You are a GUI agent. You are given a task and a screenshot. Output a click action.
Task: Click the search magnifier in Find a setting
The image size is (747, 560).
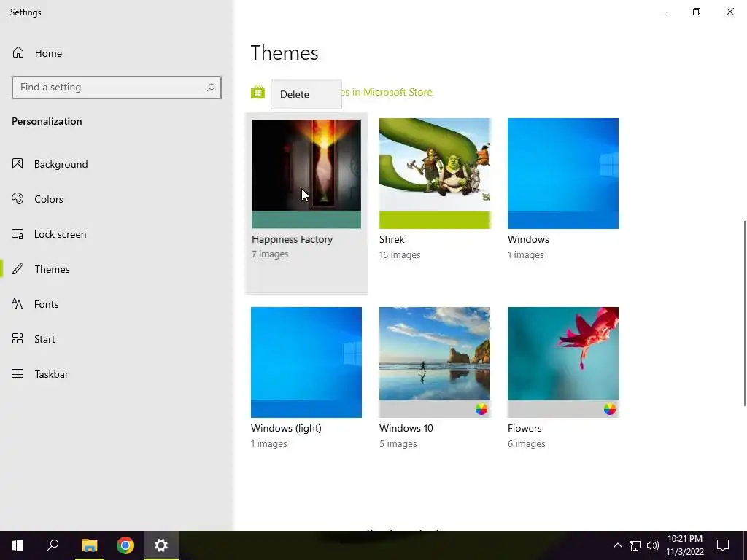coord(211,87)
